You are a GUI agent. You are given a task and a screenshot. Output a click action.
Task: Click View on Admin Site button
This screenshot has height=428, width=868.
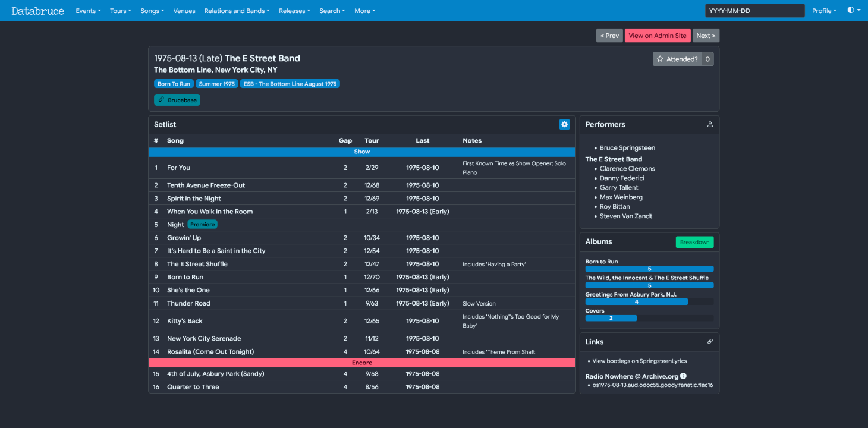pyautogui.click(x=658, y=36)
